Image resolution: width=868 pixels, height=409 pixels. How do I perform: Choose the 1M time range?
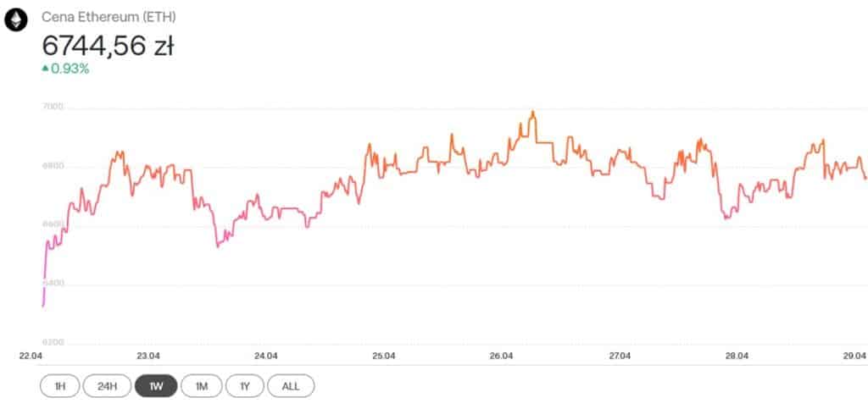click(x=202, y=386)
